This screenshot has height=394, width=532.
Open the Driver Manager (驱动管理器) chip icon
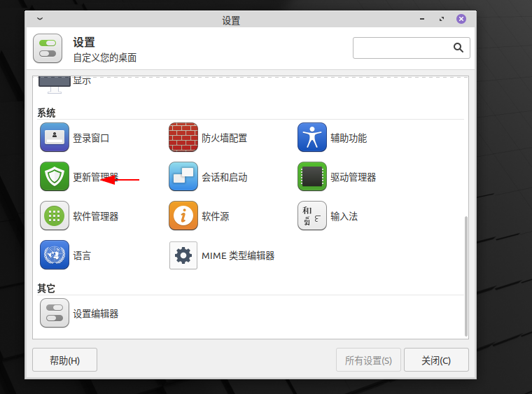pyautogui.click(x=312, y=177)
